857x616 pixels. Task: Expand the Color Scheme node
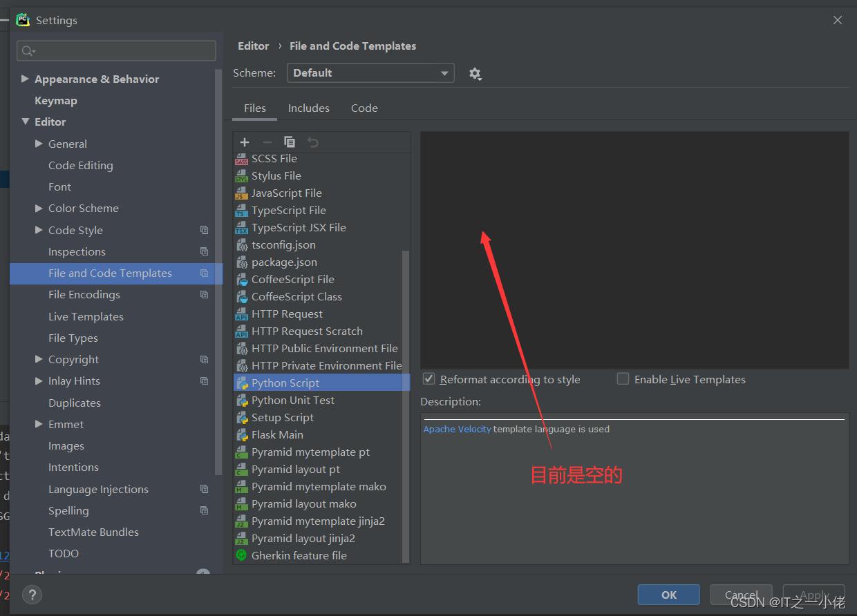39,208
